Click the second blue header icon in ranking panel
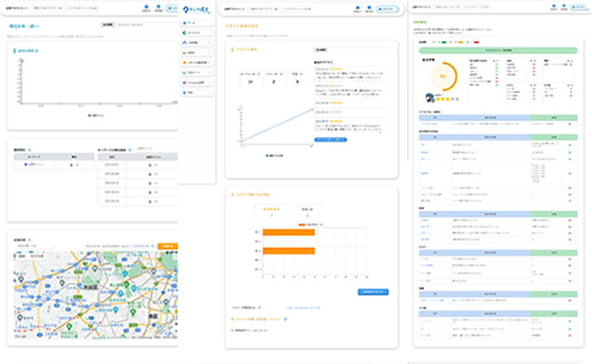The width and height of the screenshot is (592, 364). pos(158,6)
